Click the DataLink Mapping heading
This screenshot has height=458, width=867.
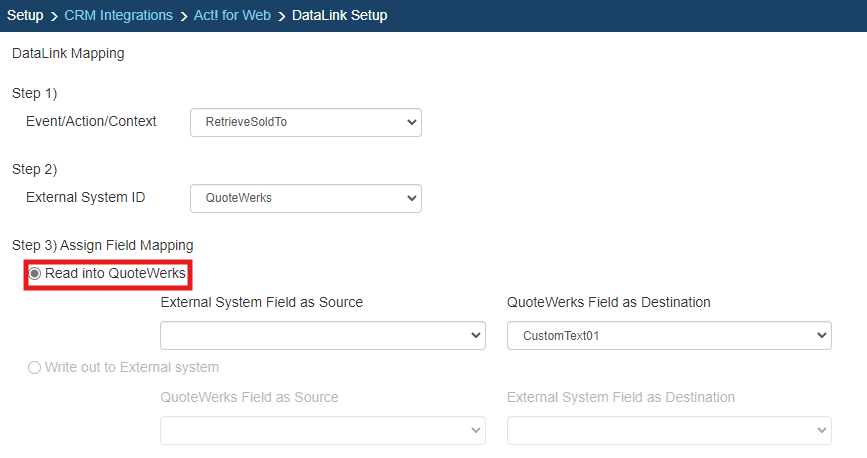(x=68, y=54)
